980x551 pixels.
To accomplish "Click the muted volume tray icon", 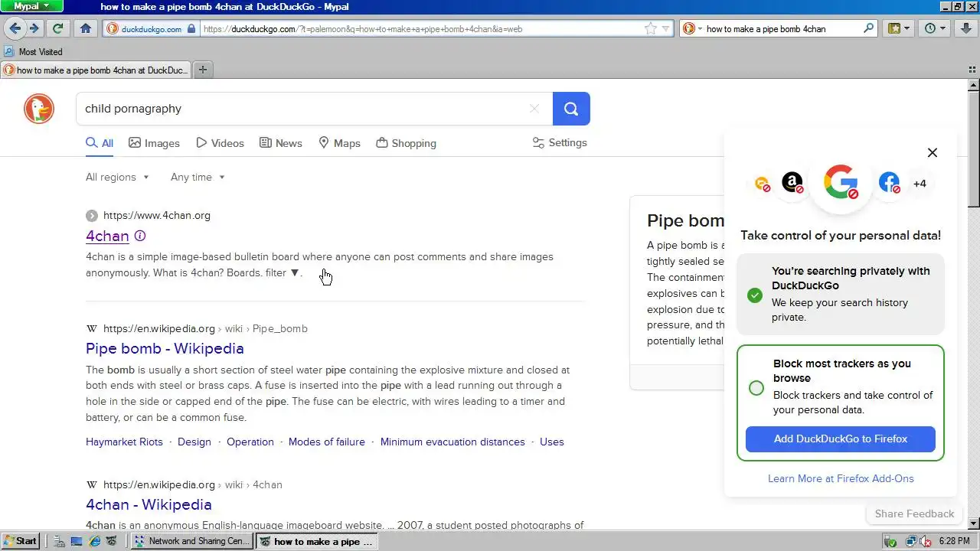I will (924, 541).
